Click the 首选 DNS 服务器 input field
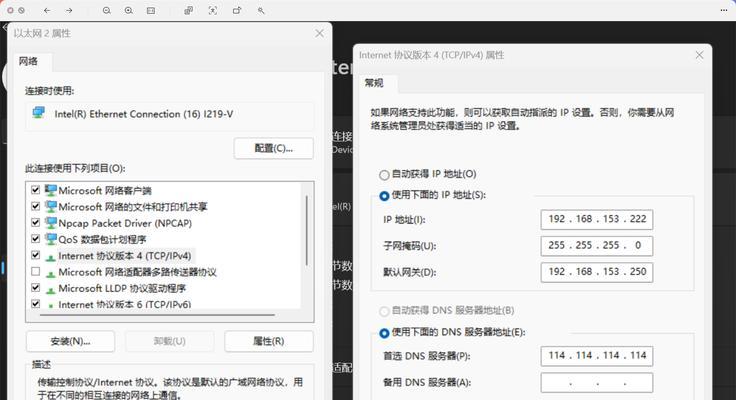This screenshot has width=736, height=400. pos(597,356)
